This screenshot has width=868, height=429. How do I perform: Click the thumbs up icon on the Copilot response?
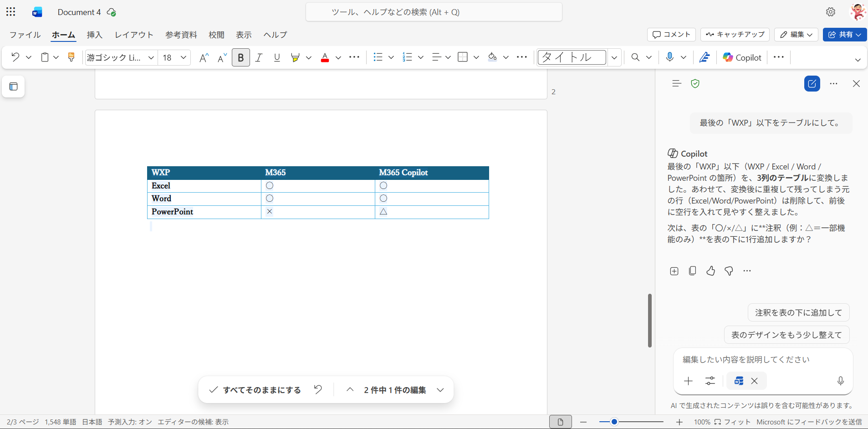[710, 271]
